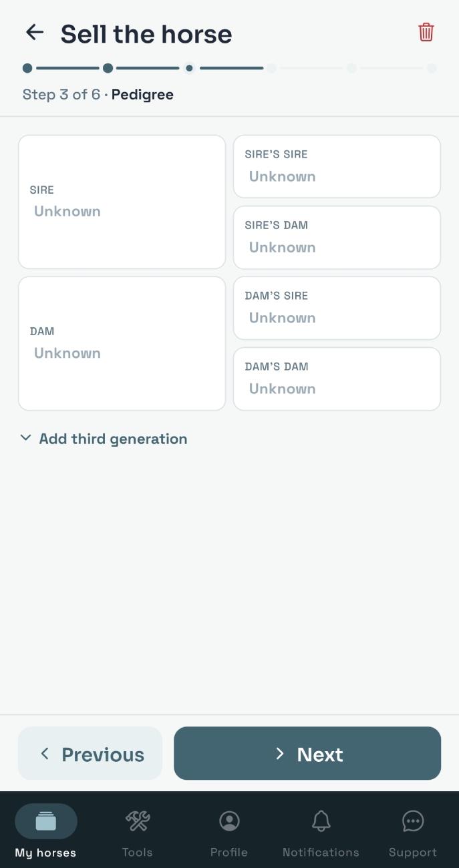459x868 pixels.
Task: Select the Sire's Sire field
Action: click(x=337, y=166)
